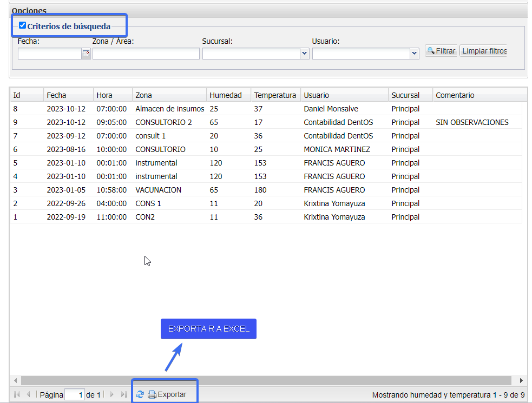Expand the Sucursal dropdown list
532x403 pixels.
[304, 54]
